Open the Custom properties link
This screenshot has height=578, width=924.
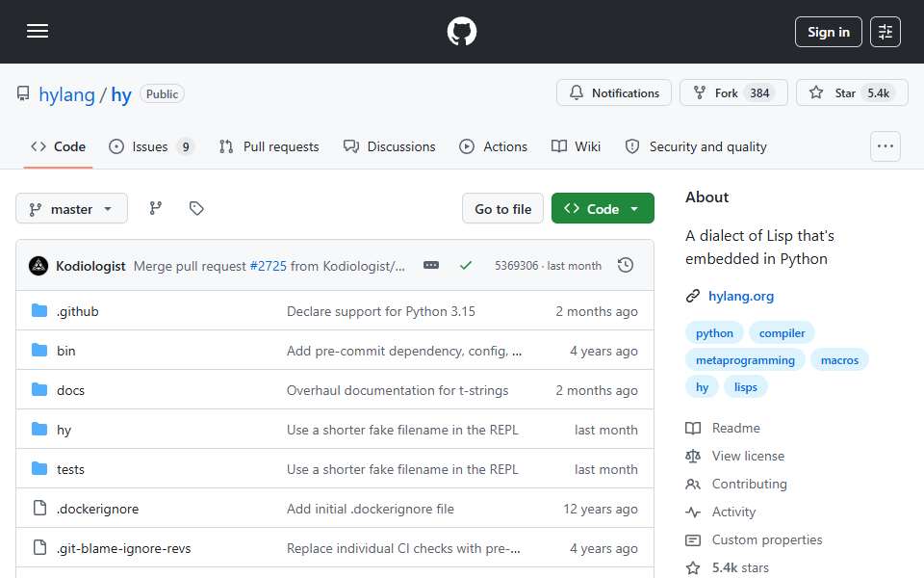tap(755, 539)
